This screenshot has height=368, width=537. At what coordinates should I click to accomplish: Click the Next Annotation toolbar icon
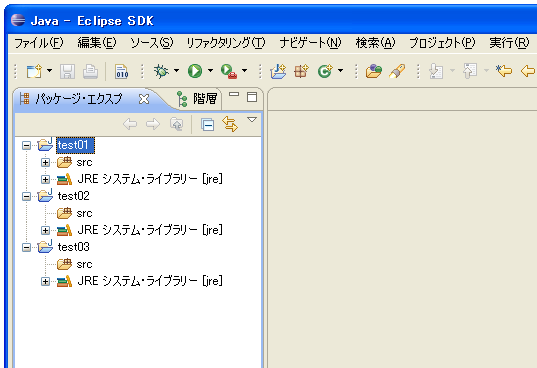[436, 72]
